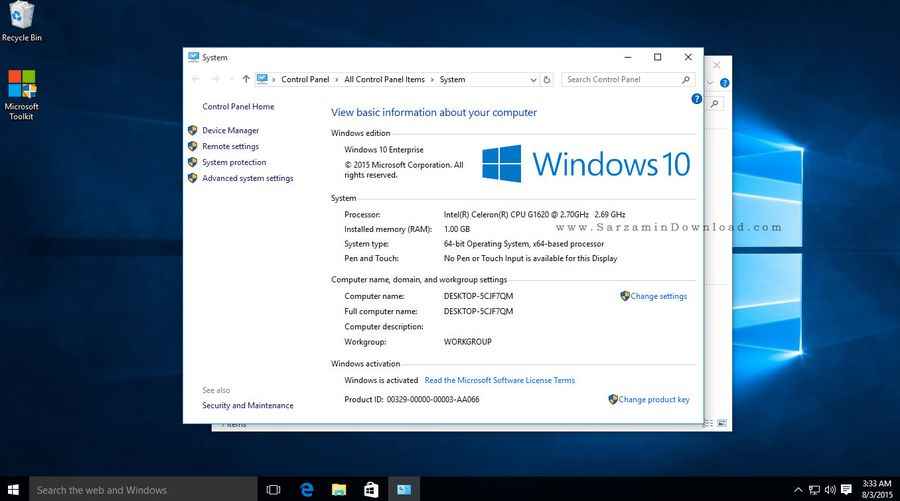The height and width of the screenshot is (501, 900).
Task: Select the 1.00 GB installed memory value
Action: pyautogui.click(x=457, y=229)
